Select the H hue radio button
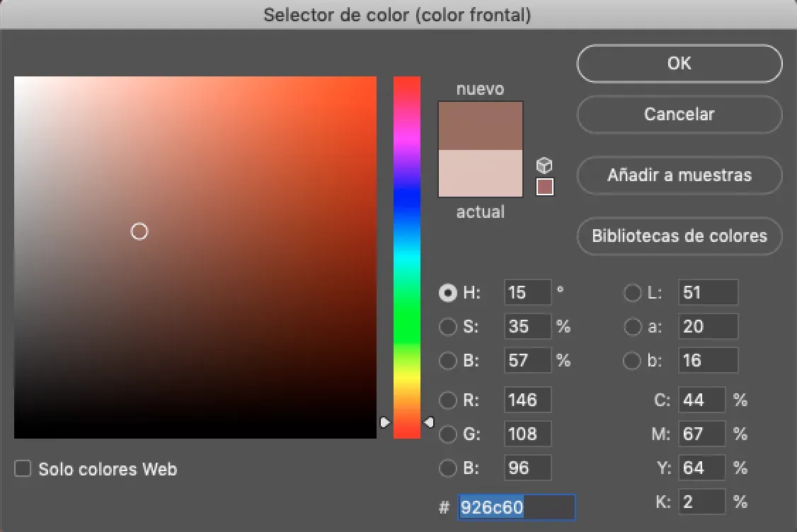Screen dimensions: 797x532 click(x=448, y=293)
